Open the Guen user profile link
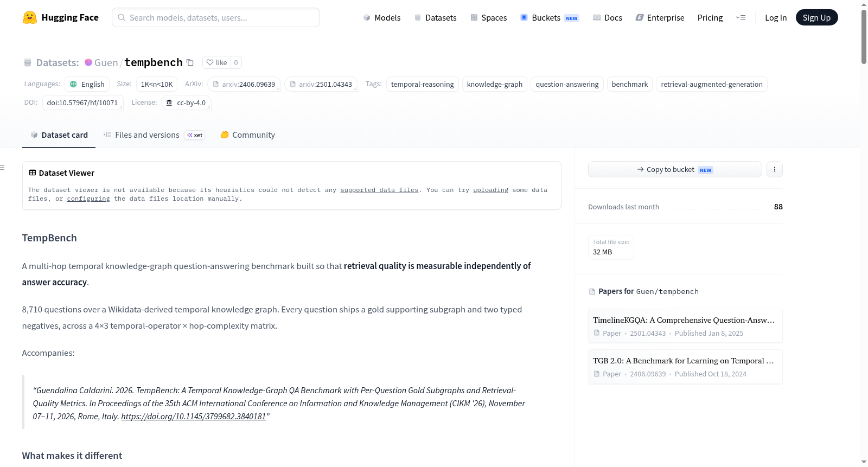This screenshot has width=868, height=467. [106, 62]
